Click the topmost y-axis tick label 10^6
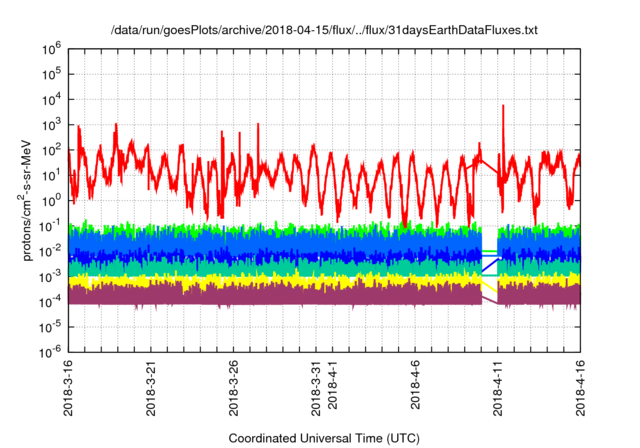640x448 pixels. click(x=51, y=48)
